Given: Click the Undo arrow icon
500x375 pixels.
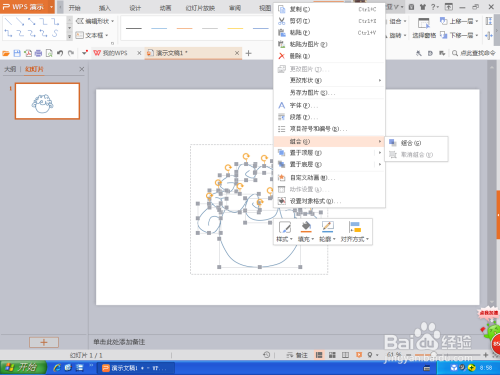Looking at the screenshot, I should (x=60, y=53).
